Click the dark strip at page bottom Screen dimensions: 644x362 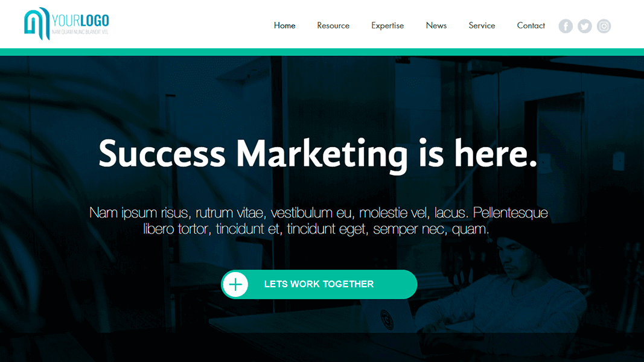click(322, 348)
